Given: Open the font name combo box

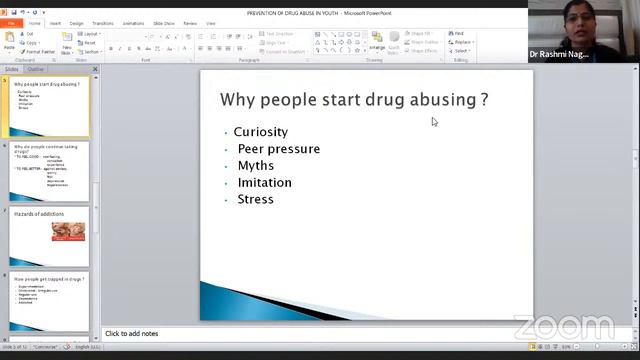Looking at the screenshot, I should click(x=127, y=37).
